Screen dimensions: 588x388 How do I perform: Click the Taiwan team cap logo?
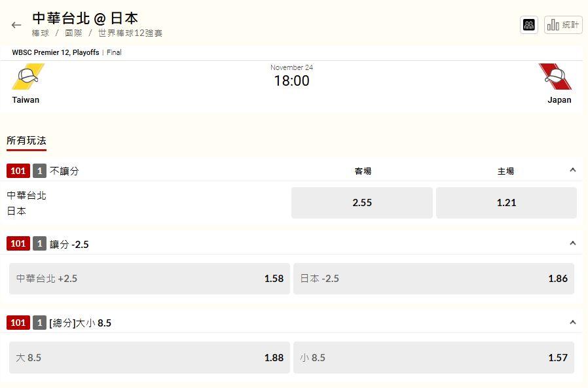[28, 77]
